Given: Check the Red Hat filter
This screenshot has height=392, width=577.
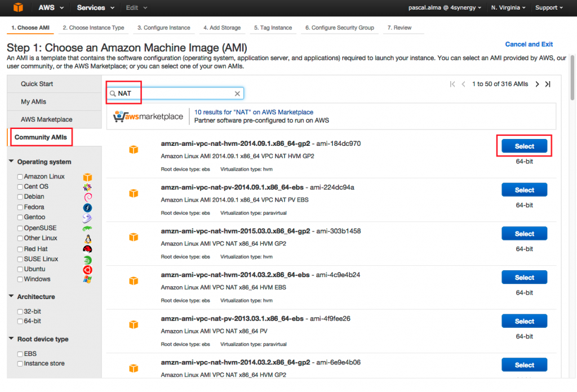Looking at the screenshot, I should click(x=20, y=250).
